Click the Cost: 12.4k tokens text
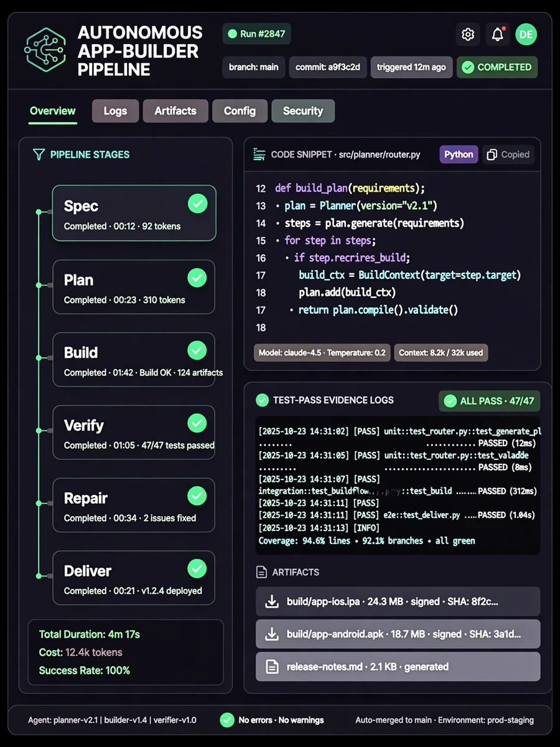 (x=81, y=652)
